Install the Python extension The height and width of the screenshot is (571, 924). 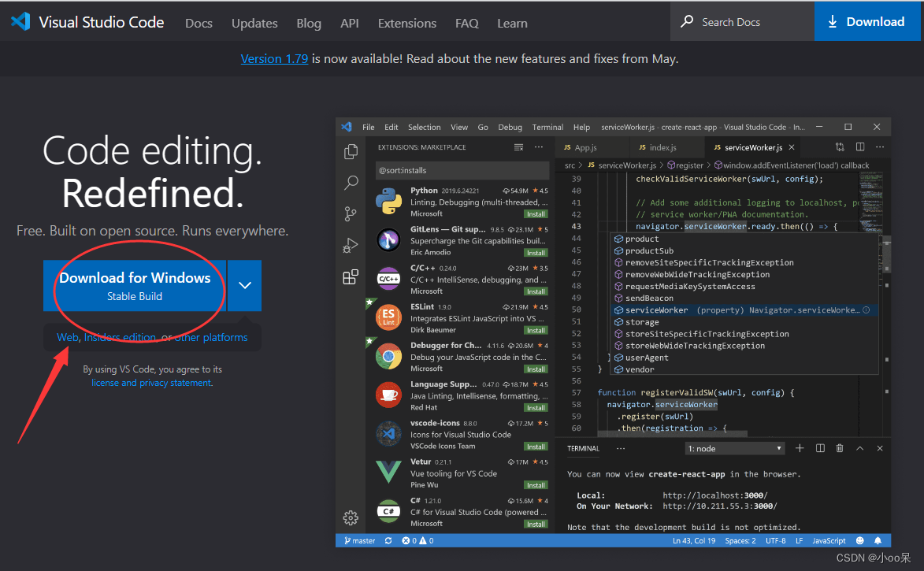coord(536,214)
